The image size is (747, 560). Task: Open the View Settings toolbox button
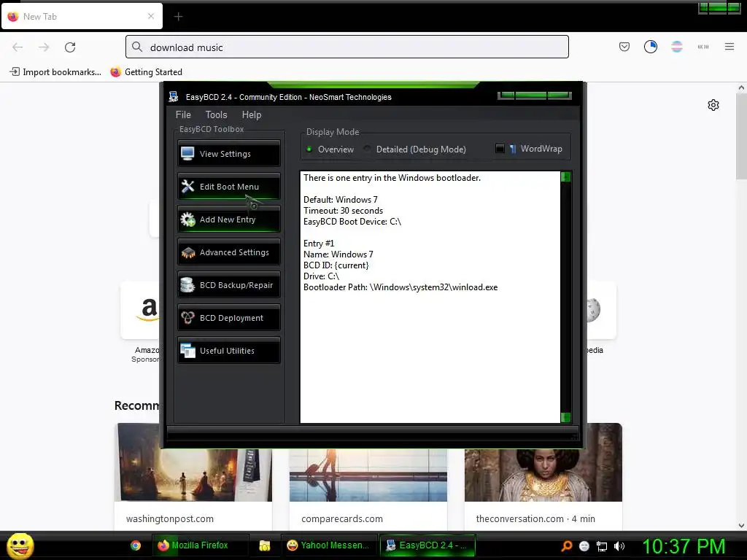[x=228, y=153]
